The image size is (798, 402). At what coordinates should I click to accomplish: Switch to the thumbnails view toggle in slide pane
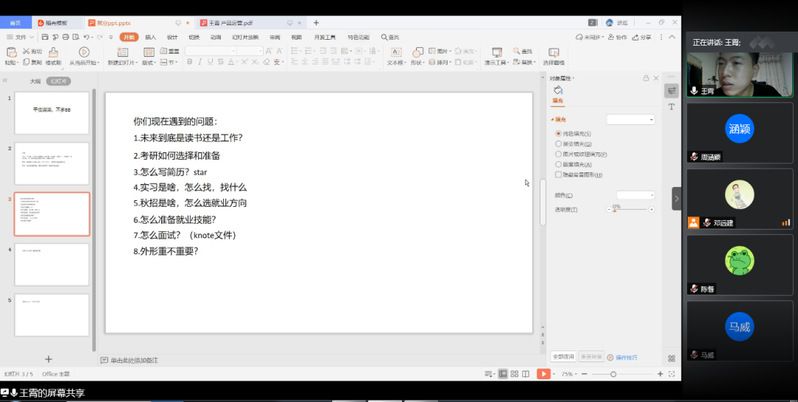click(59, 81)
